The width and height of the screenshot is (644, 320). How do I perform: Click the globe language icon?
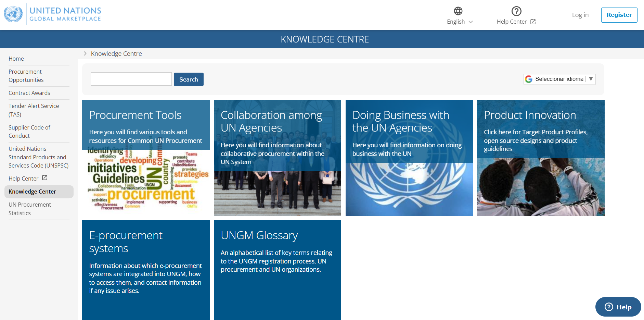click(x=458, y=11)
